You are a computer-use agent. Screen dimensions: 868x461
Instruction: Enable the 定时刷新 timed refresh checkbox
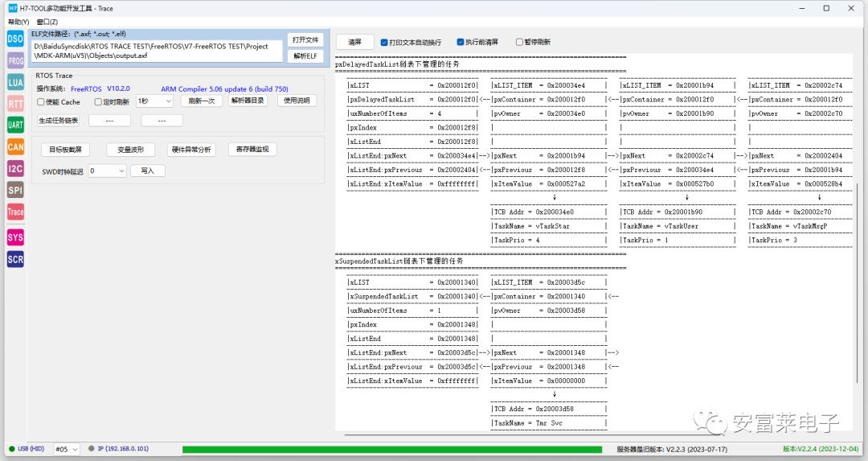98,102
